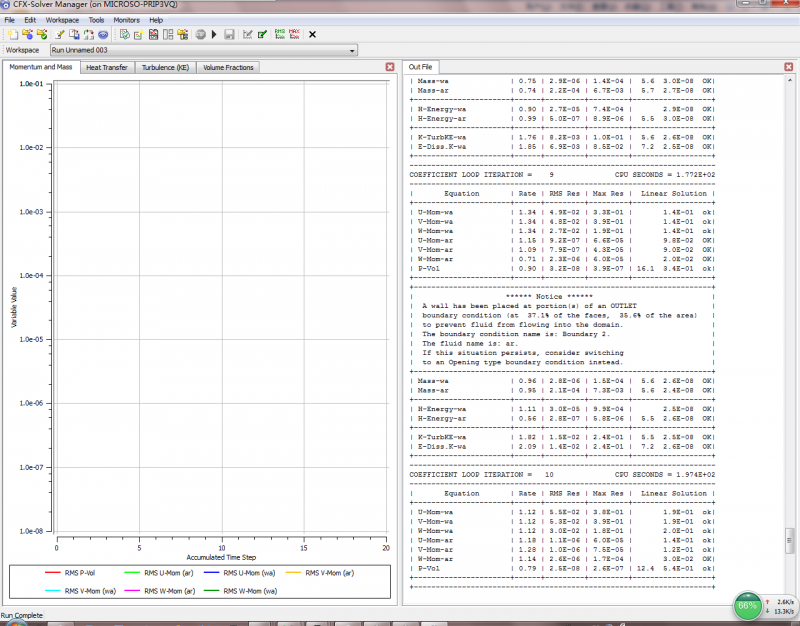Image resolution: width=800 pixels, height=626 pixels.
Task: Click the green checkmark toolbar icon
Action: (262, 34)
